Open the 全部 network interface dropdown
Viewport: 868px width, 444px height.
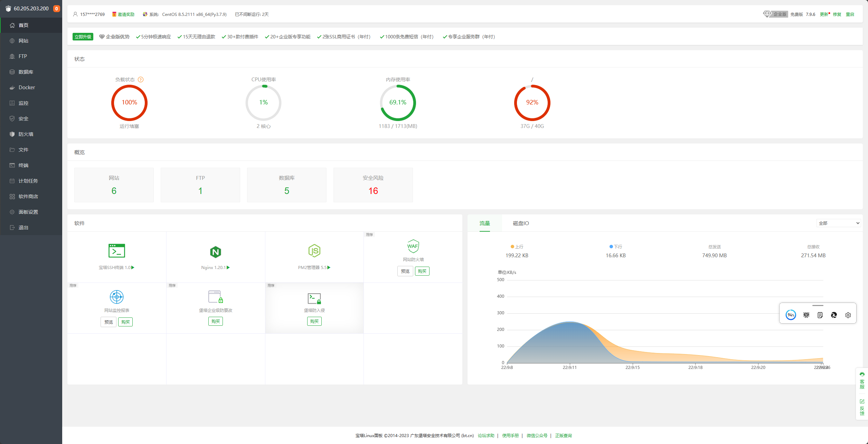point(839,223)
